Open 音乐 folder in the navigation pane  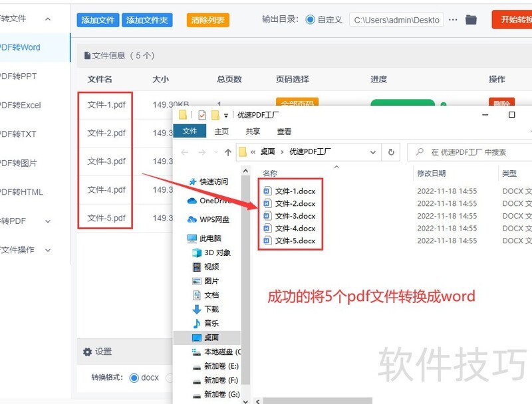(205, 324)
